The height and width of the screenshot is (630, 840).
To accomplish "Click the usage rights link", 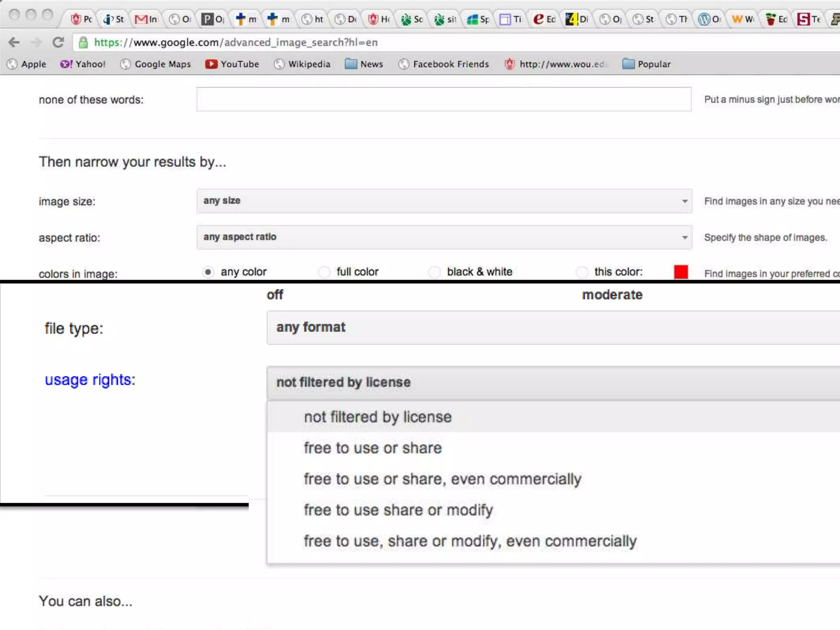I will point(90,380).
